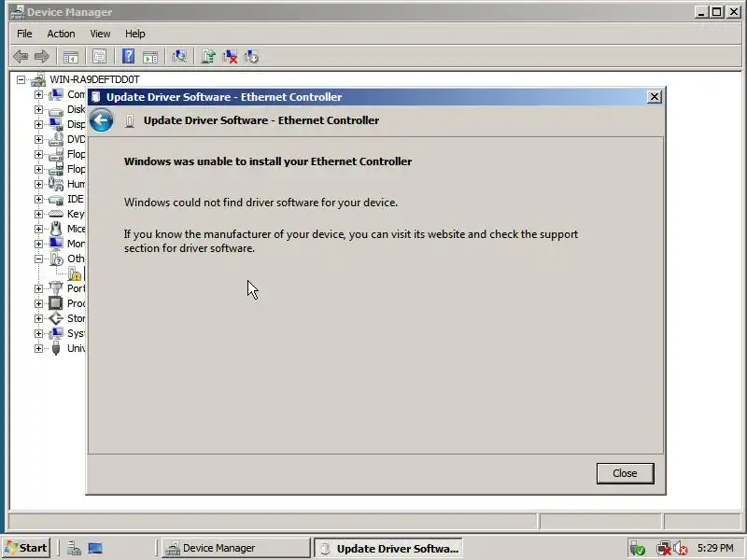Image resolution: width=747 pixels, height=560 pixels.
Task: Click the Back arrow in Device Manager toolbar
Action: (21, 57)
